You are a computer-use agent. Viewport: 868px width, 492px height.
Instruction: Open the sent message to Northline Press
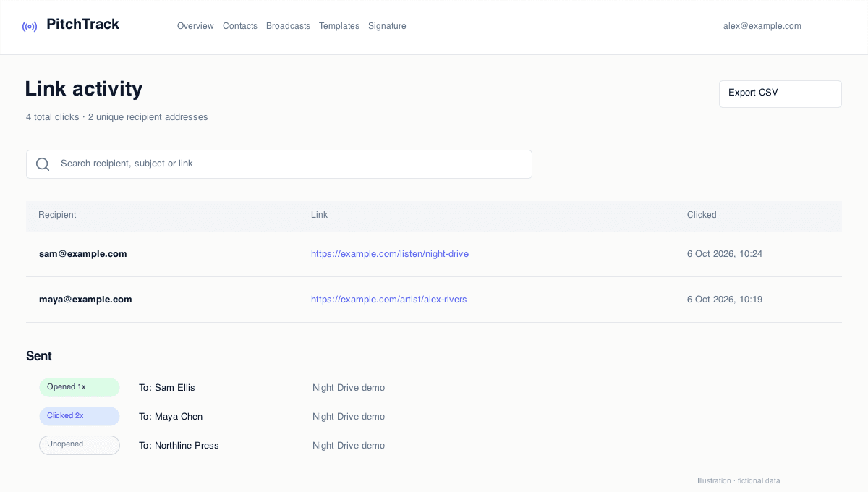pyautogui.click(x=179, y=446)
